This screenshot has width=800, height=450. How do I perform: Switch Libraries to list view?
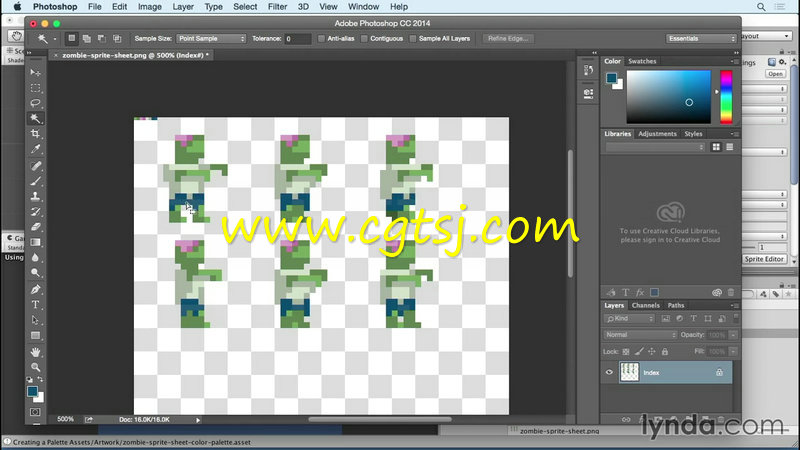[x=730, y=147]
